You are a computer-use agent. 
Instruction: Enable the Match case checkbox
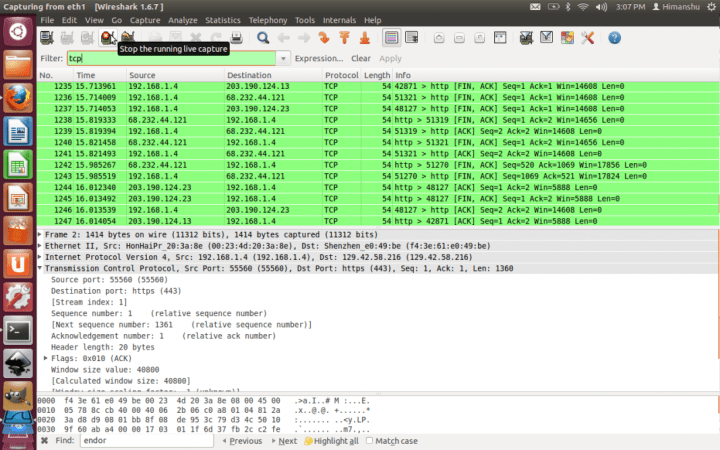[x=369, y=440]
